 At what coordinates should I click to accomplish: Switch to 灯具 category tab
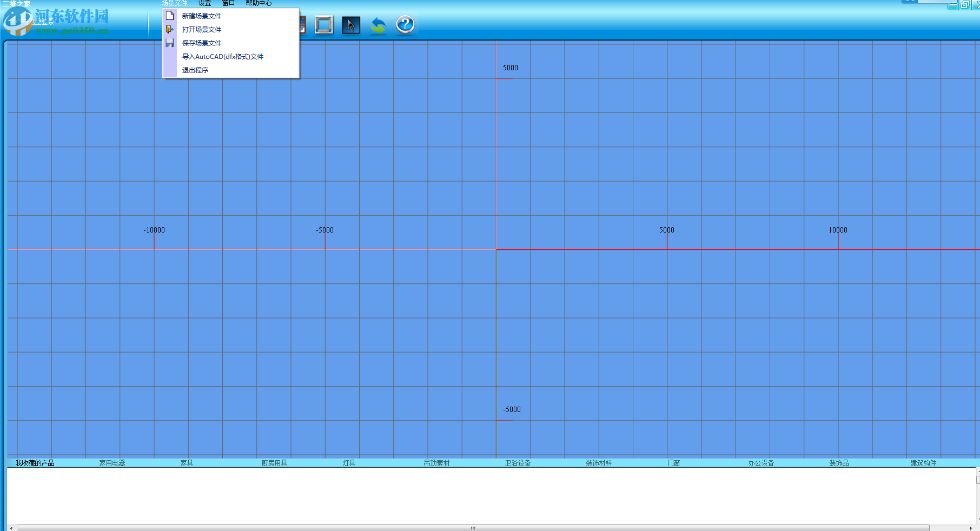[349, 463]
